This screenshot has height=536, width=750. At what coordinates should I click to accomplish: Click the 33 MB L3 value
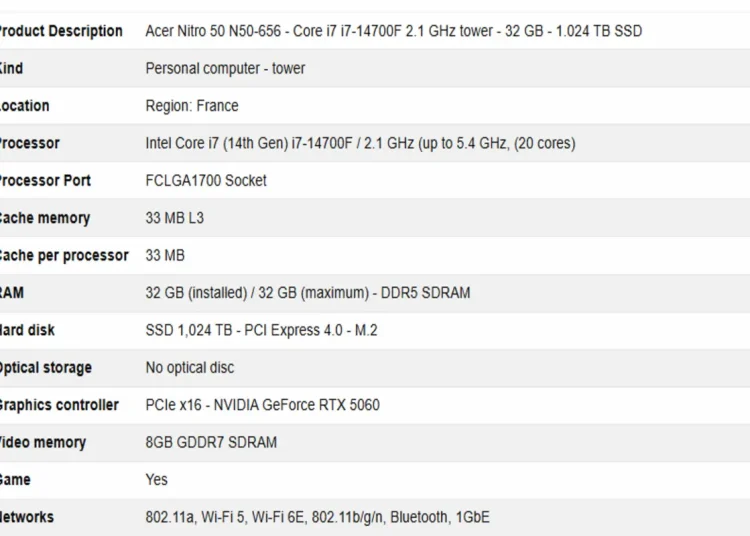pos(175,218)
